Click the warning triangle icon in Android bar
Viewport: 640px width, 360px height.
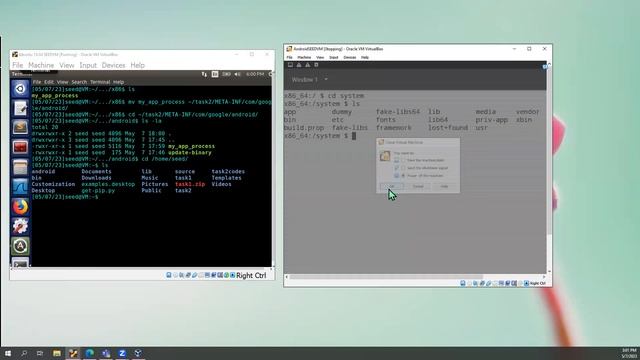click(307, 65)
